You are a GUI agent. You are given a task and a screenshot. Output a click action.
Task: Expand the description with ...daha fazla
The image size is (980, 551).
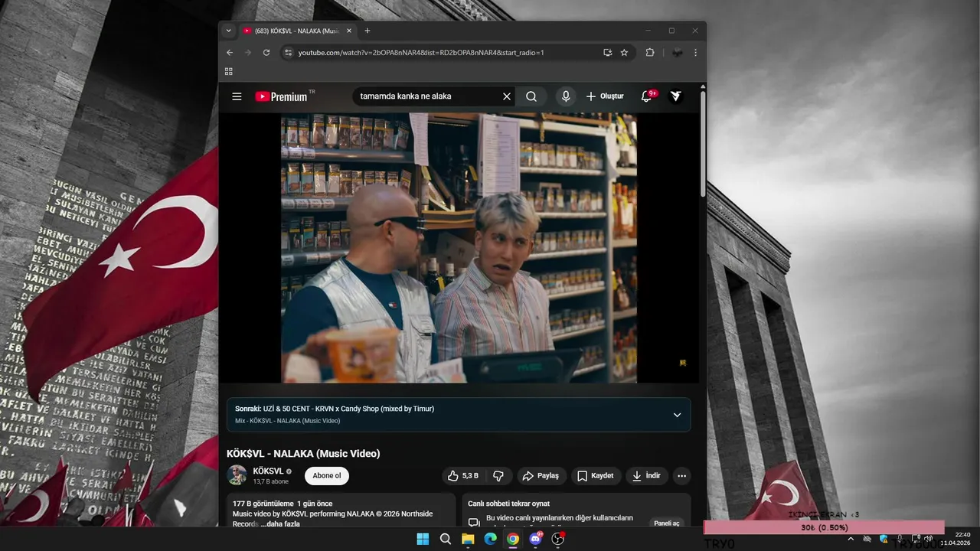(x=279, y=524)
